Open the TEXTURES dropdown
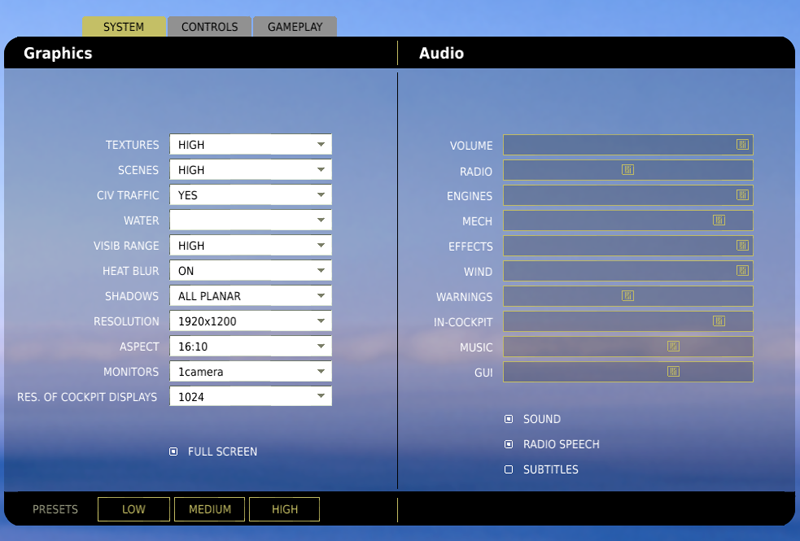 click(250, 145)
